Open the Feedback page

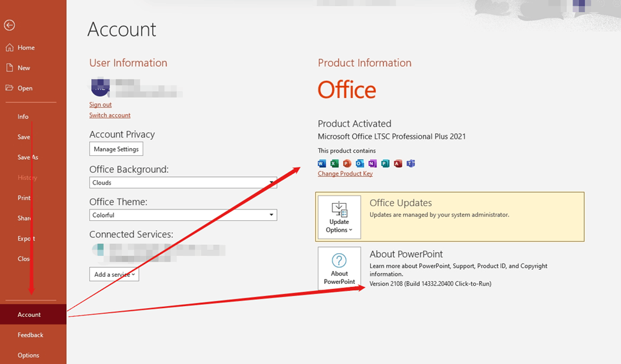coord(31,335)
